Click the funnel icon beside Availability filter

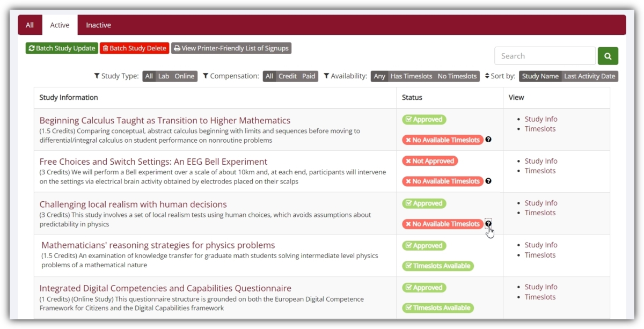tap(326, 76)
